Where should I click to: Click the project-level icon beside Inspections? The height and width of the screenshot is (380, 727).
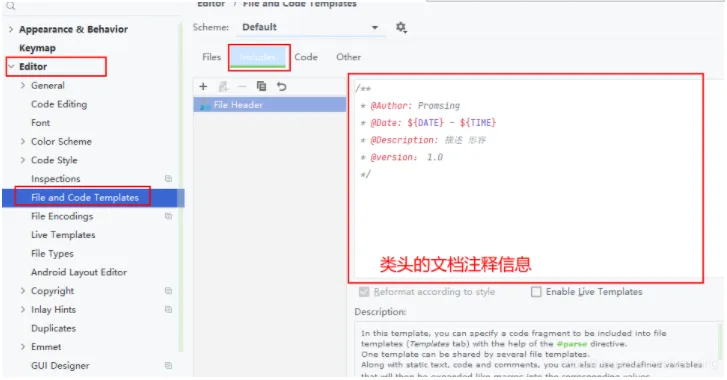(x=168, y=178)
